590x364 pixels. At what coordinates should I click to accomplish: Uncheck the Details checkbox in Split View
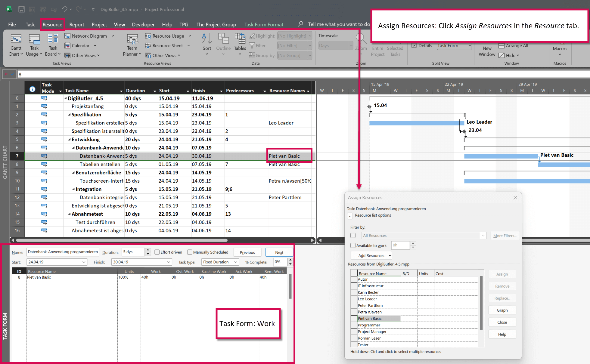coord(414,45)
